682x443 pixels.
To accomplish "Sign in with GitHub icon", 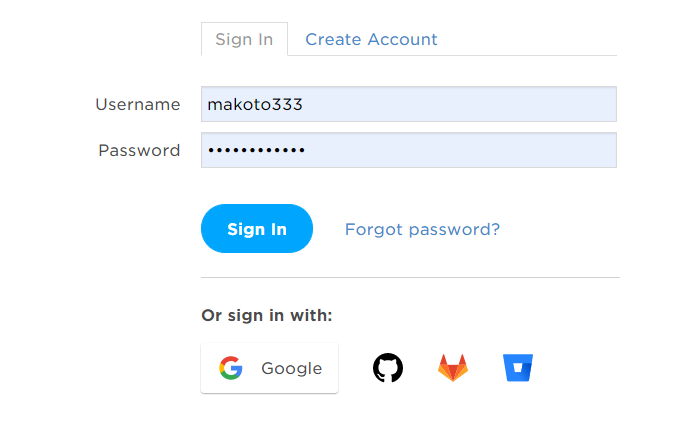I will pyautogui.click(x=388, y=368).
